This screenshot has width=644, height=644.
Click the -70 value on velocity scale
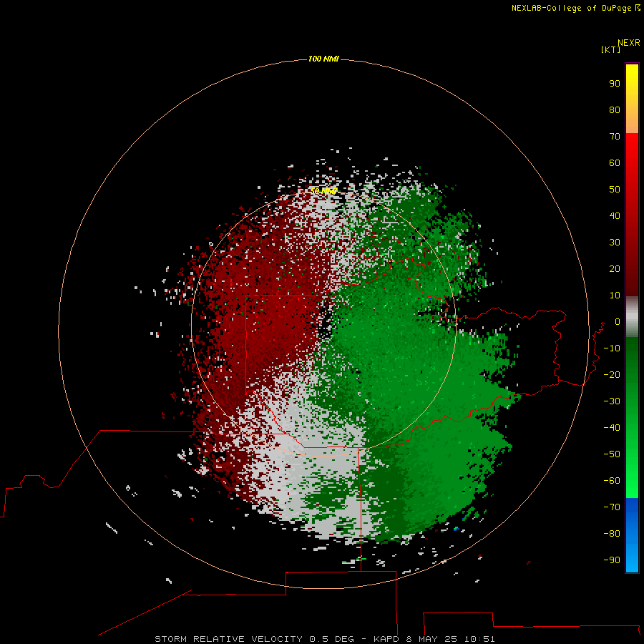[x=612, y=507]
